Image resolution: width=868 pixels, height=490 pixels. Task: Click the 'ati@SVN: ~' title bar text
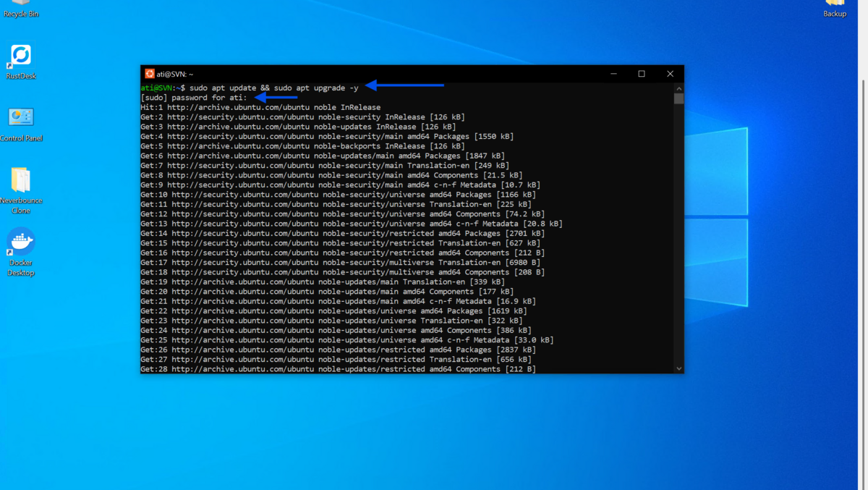tap(175, 74)
